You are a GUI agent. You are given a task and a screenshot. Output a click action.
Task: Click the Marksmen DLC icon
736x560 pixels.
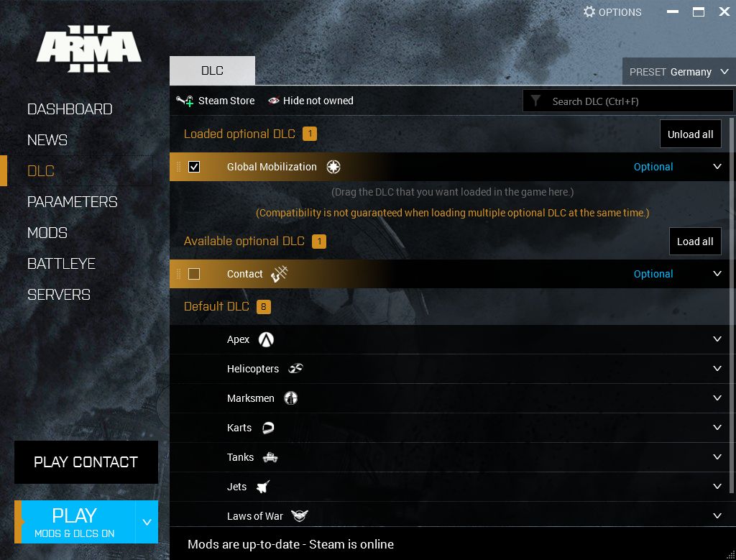(291, 398)
